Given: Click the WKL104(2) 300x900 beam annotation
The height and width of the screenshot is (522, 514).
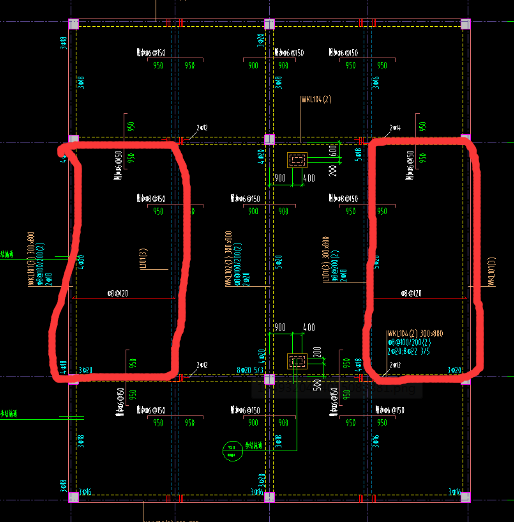Looking at the screenshot, I should [x=415, y=333].
